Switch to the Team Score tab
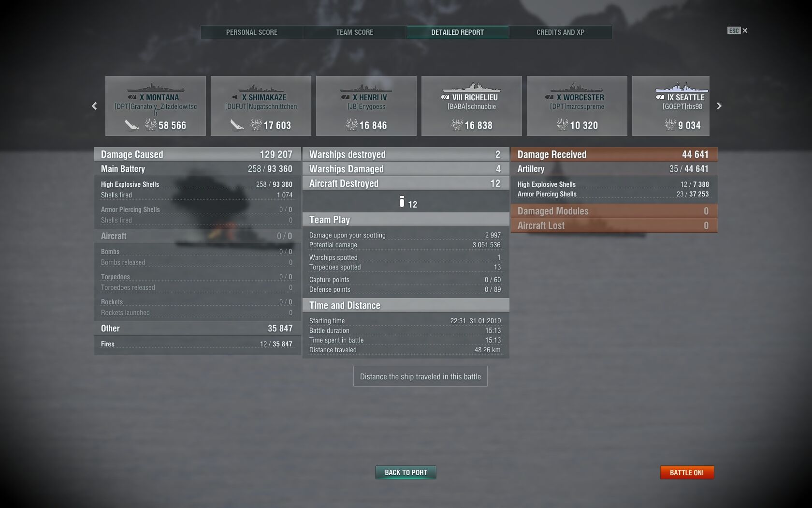 (x=355, y=32)
